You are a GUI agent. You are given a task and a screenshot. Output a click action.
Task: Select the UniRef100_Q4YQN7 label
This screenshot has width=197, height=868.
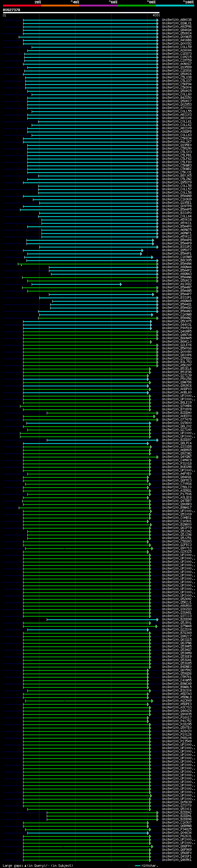[176, 457]
